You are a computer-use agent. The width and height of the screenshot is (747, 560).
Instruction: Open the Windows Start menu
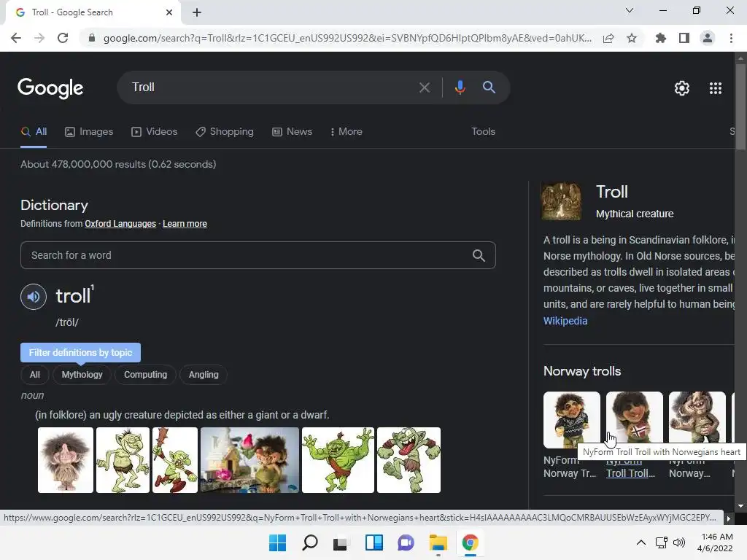pyautogui.click(x=278, y=542)
